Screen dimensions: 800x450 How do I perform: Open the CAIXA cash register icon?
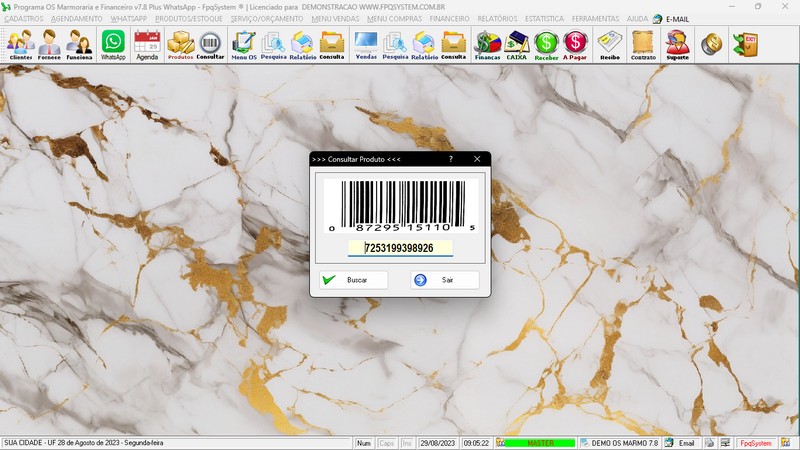click(x=517, y=44)
